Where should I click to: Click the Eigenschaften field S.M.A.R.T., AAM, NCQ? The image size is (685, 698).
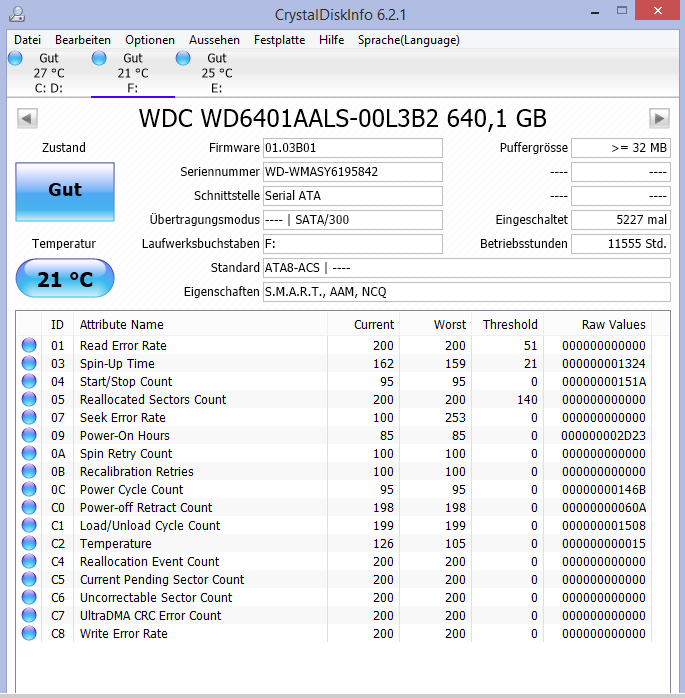click(x=466, y=292)
